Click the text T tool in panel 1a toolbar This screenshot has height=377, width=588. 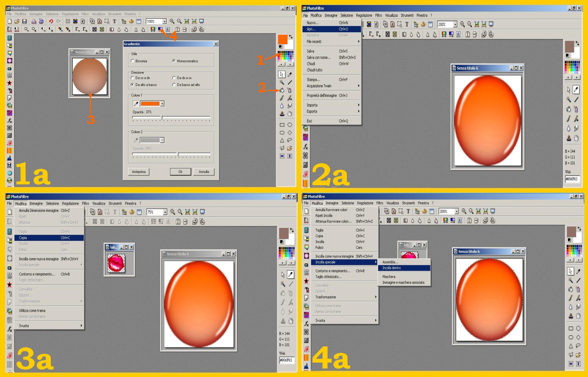(x=114, y=21)
